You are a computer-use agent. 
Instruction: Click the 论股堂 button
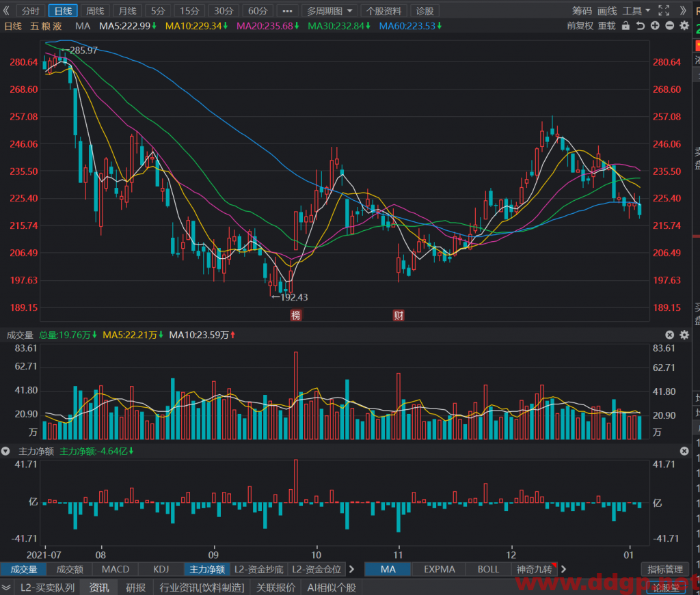click(x=666, y=587)
